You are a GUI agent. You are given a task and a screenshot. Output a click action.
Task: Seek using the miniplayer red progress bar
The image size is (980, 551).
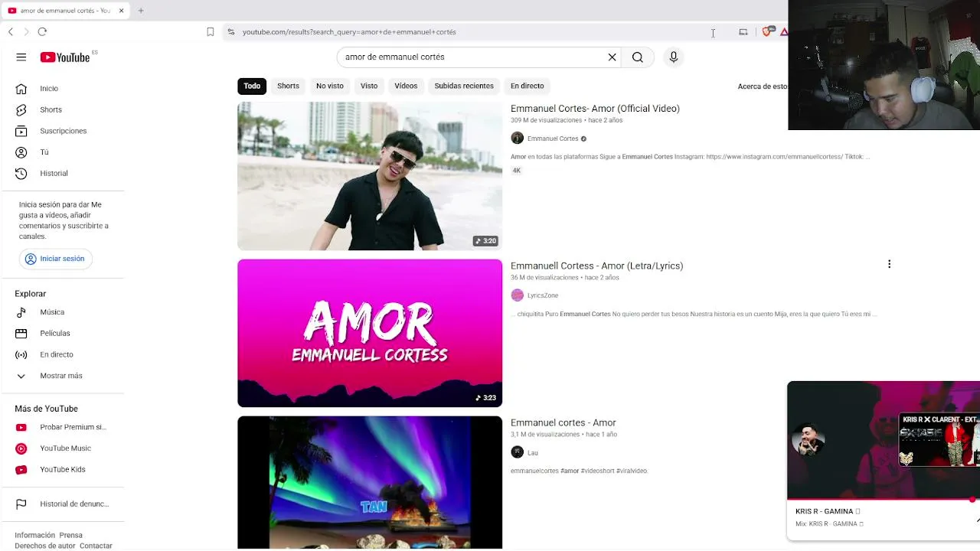click(884, 499)
